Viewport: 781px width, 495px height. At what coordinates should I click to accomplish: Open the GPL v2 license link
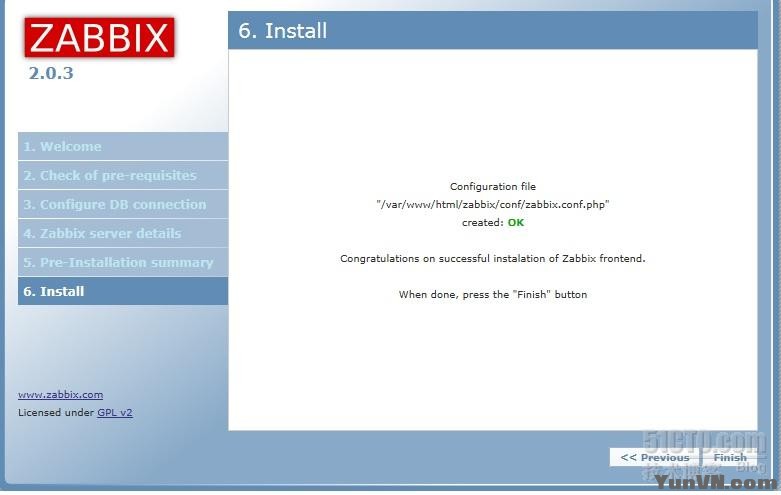(x=115, y=412)
